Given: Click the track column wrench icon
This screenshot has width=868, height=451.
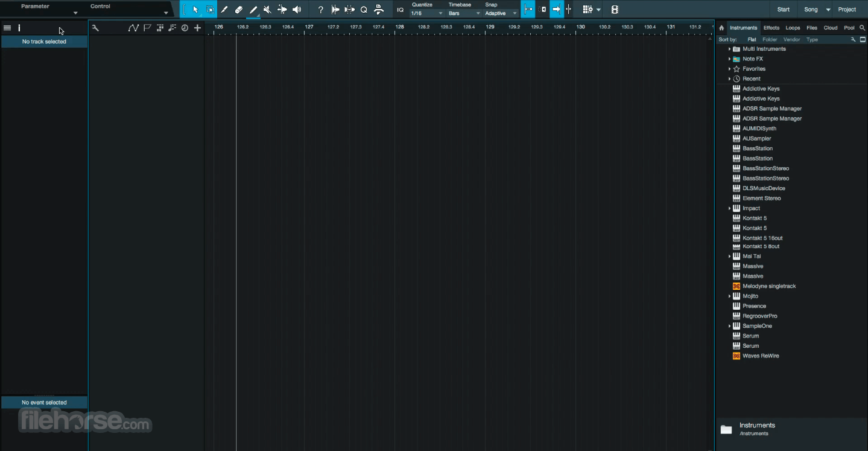Looking at the screenshot, I should click(x=95, y=28).
